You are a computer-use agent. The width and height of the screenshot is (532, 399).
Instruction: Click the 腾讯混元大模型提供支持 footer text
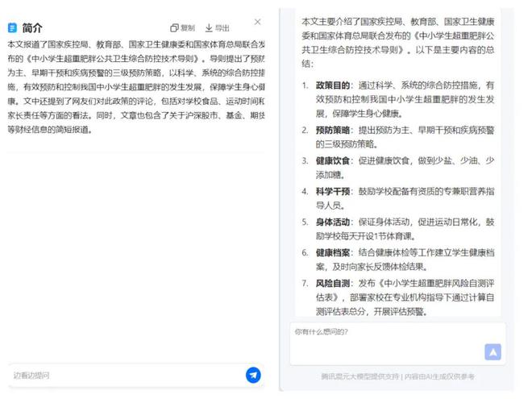coord(360,376)
